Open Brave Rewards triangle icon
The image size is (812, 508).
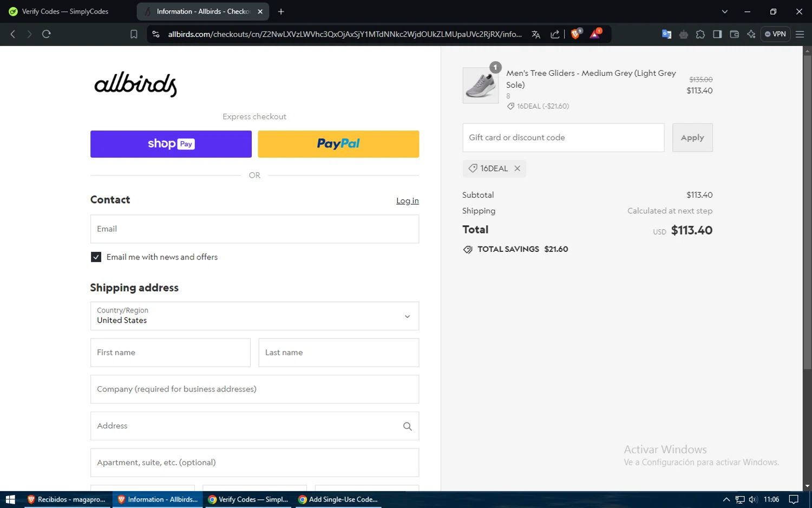(595, 34)
